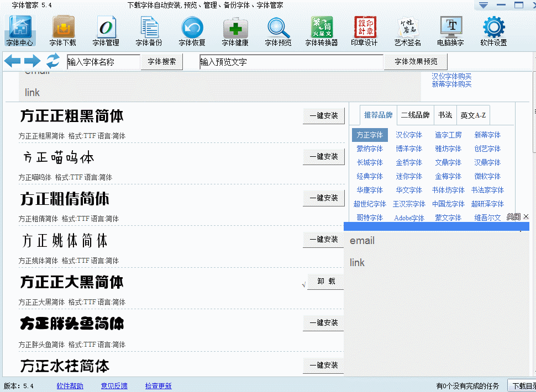The width and height of the screenshot is (536, 392).
Task: Switch to the 英文A-Z tab
Action: point(473,115)
